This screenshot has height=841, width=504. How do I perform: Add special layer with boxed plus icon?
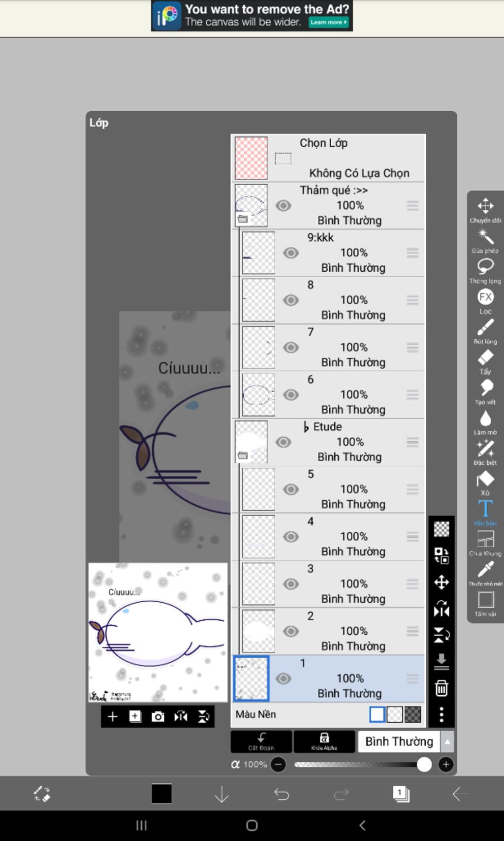click(x=135, y=716)
